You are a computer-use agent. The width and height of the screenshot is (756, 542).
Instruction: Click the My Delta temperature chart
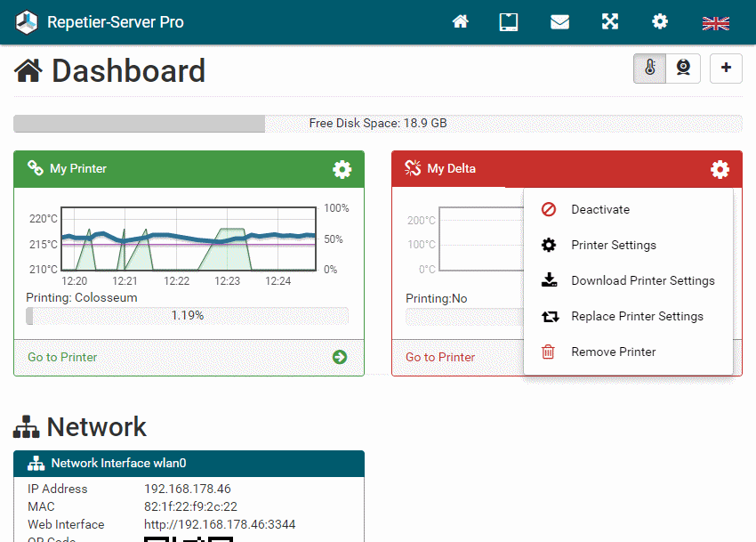tap(481, 239)
